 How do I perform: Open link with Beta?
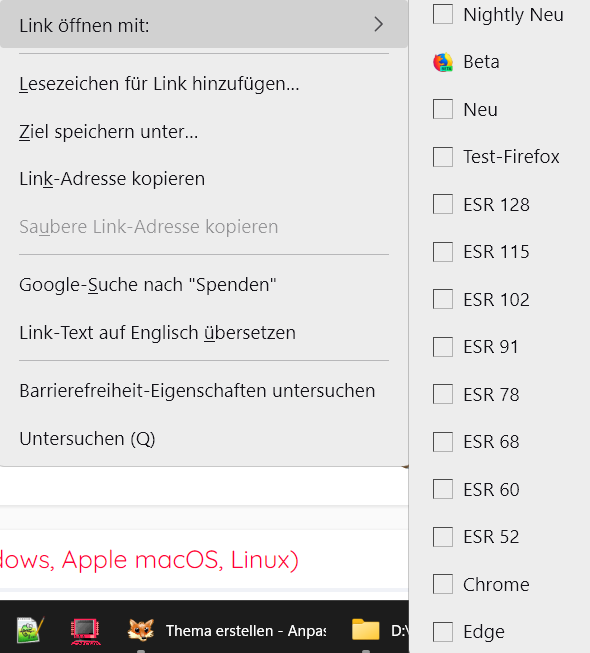[x=481, y=62]
